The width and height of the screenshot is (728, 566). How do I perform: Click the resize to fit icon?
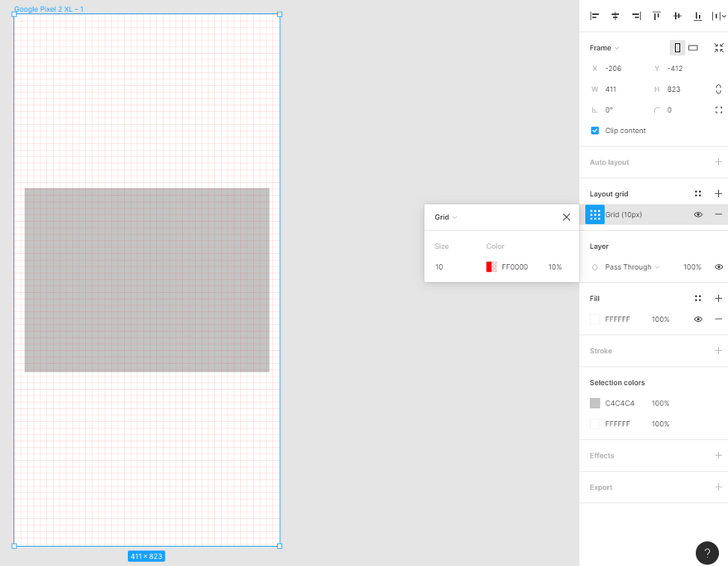click(x=718, y=48)
